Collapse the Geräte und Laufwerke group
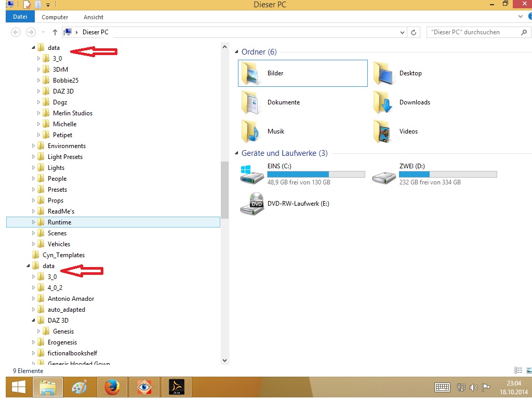 click(236, 153)
